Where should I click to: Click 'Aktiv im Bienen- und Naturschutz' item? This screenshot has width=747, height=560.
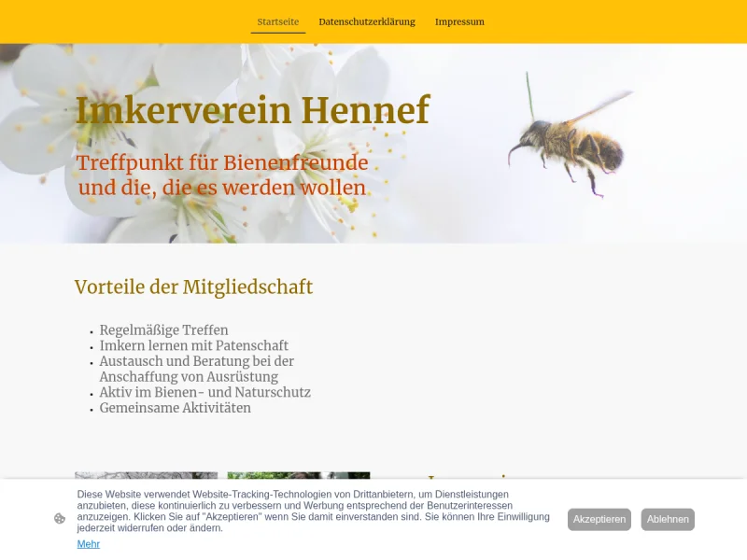(x=204, y=393)
